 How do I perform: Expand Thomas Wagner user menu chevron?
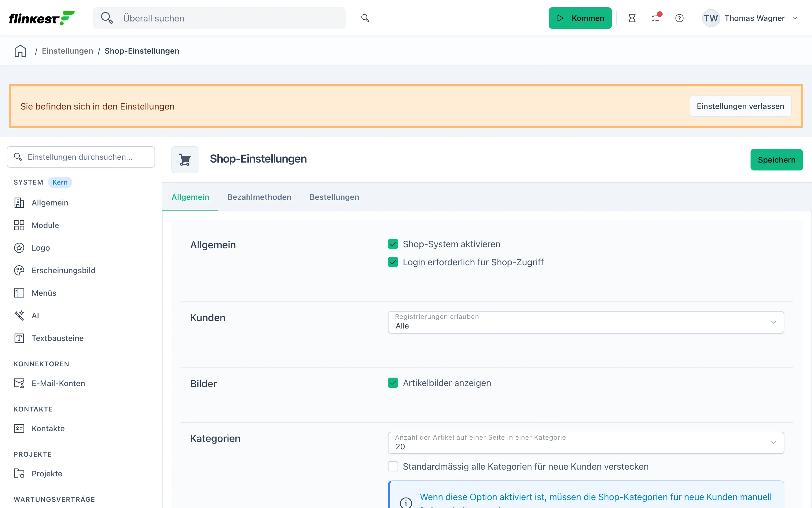[795, 18]
